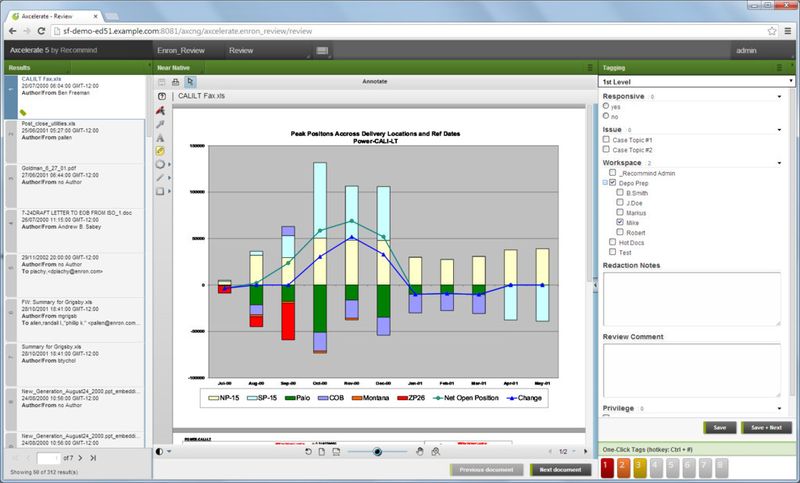
Task: Click the fit page icon
Action: [322, 452]
